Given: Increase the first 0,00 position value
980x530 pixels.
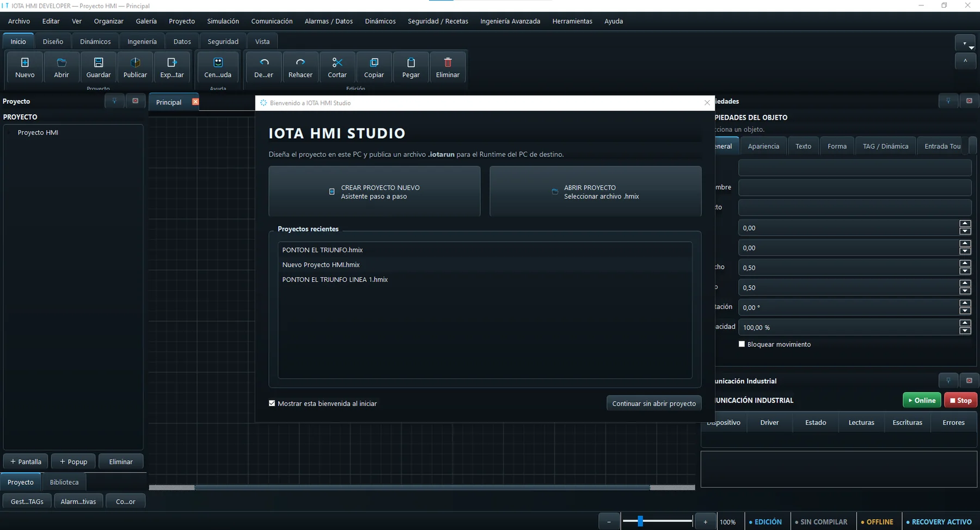Looking at the screenshot, I should pos(965,224).
